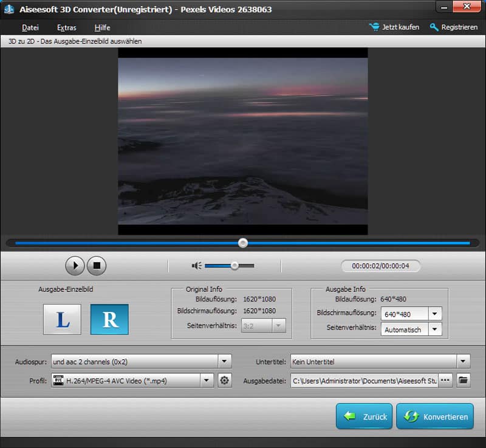Open output folder icon

tap(464, 381)
